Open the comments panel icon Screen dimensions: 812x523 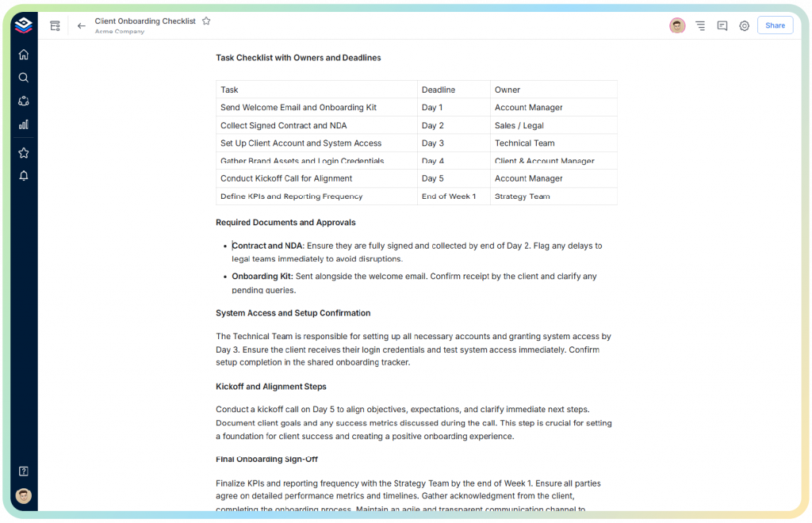click(x=722, y=26)
